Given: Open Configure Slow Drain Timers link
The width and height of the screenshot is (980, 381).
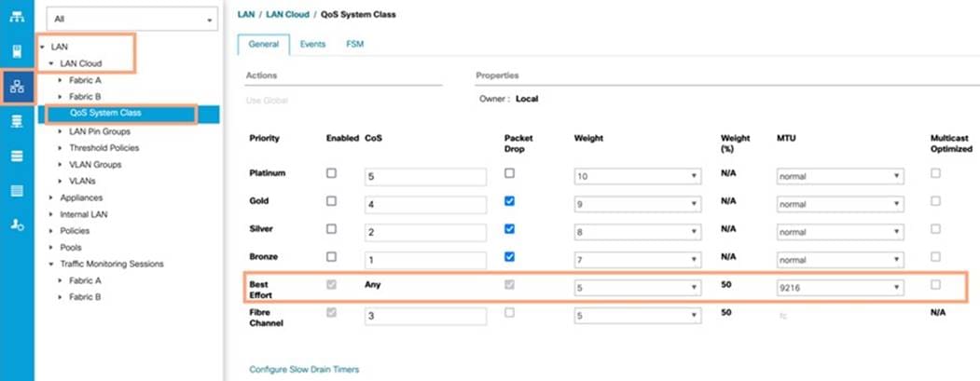Looking at the screenshot, I should click(304, 369).
